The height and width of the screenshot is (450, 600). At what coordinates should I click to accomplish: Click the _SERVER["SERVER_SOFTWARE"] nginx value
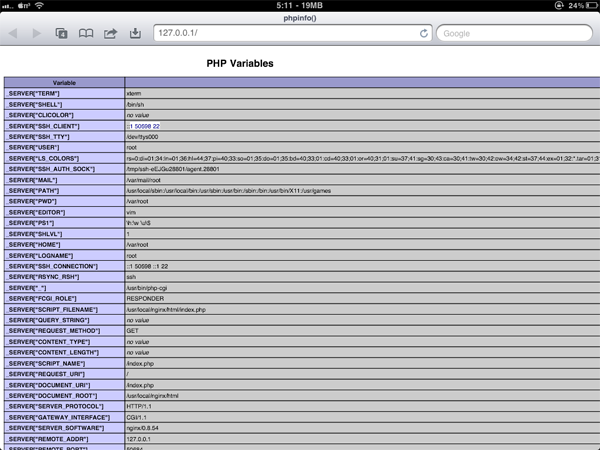point(145,428)
